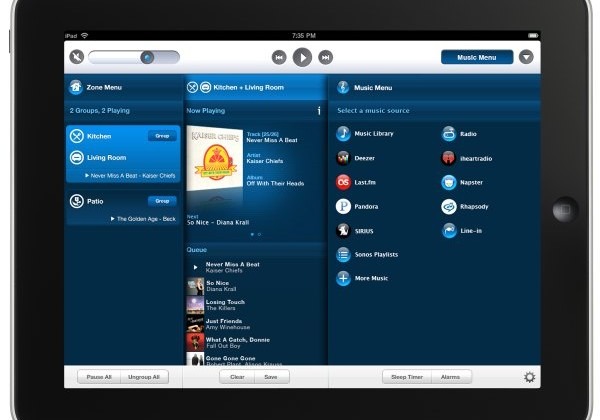Open the Music Menu button at top
This screenshot has height=420, width=600.
[x=477, y=57]
